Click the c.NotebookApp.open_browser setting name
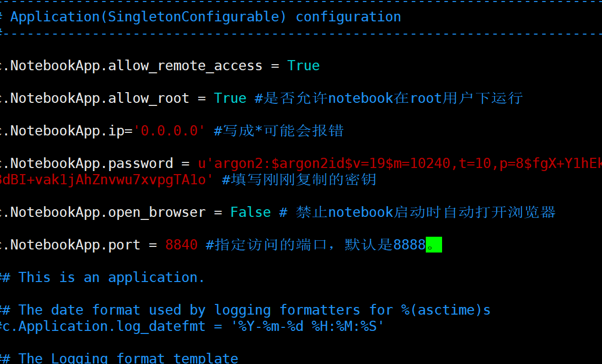This screenshot has width=602, height=364. [x=103, y=212]
